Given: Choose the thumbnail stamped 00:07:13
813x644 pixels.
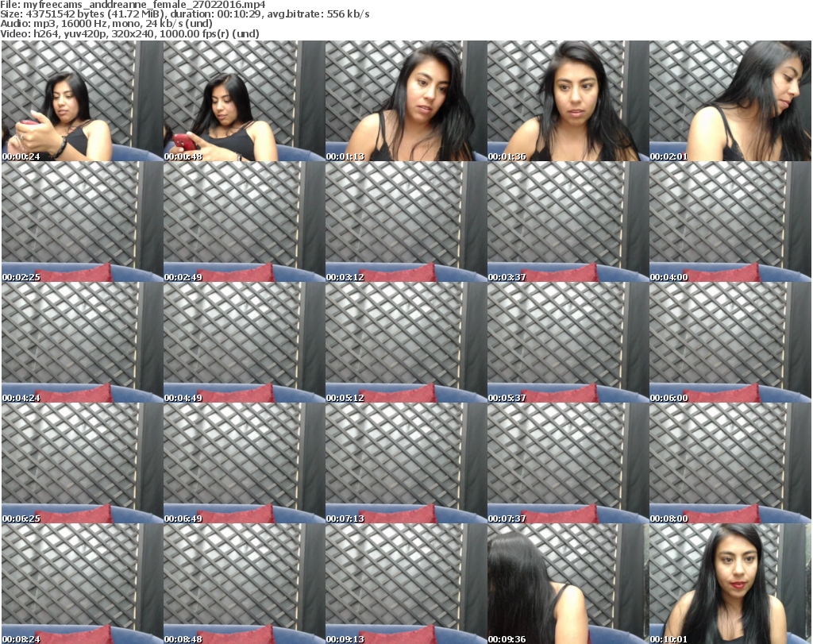Looking at the screenshot, I should 406,464.
